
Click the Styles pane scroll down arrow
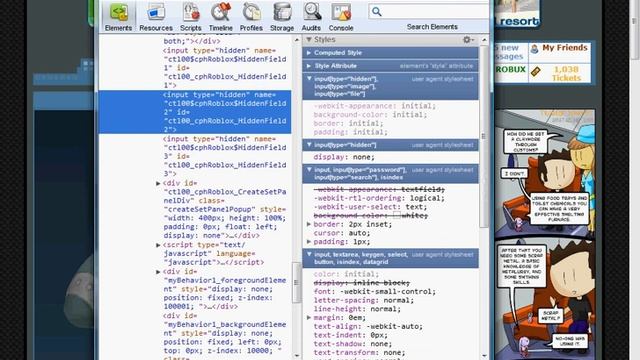tap(484, 356)
